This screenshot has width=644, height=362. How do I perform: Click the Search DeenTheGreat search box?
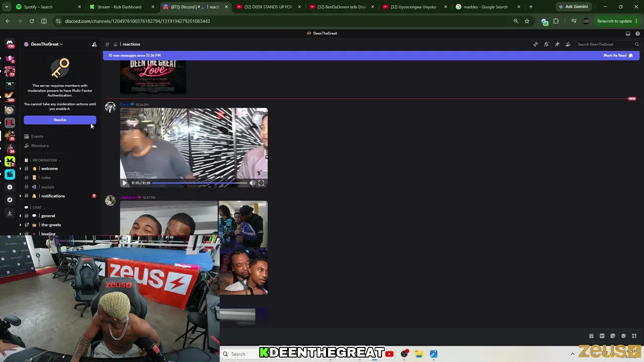(x=607, y=44)
